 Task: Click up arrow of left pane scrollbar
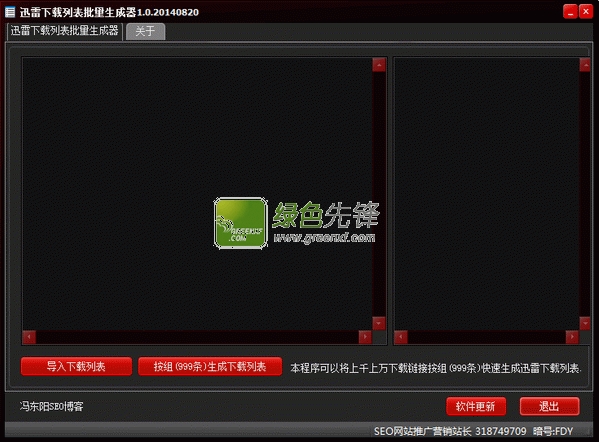379,65
